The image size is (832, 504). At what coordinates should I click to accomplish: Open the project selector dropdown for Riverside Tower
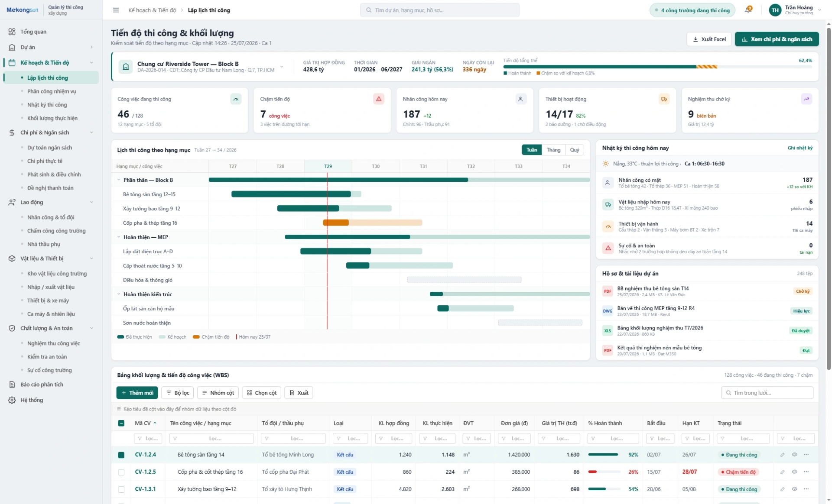coord(282,67)
